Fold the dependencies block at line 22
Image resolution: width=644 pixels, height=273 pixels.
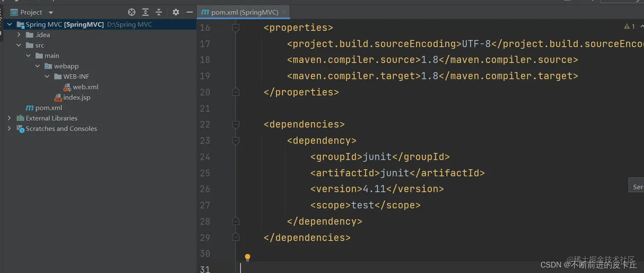236,124
